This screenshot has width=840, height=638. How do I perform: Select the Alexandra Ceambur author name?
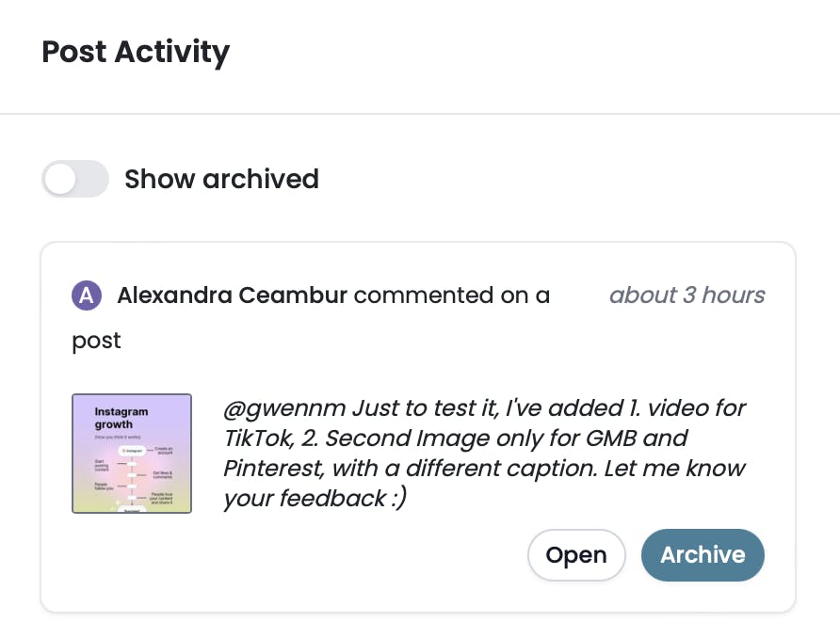[x=232, y=295]
